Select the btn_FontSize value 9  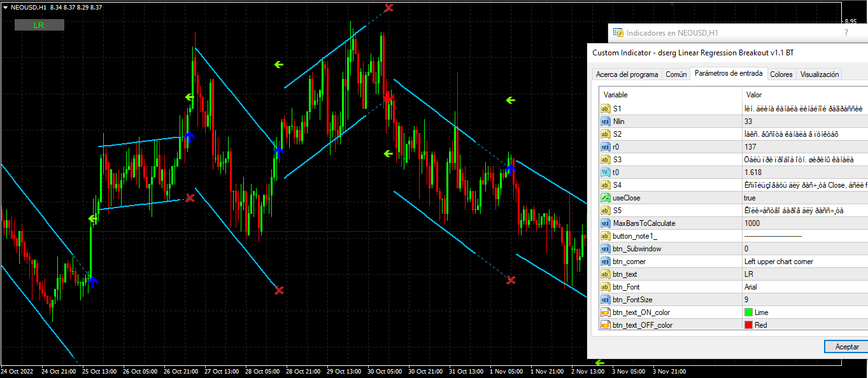[746, 300]
